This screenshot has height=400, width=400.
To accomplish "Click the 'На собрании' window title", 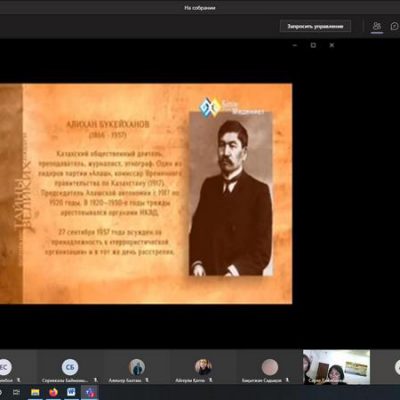I will coord(200,7).
